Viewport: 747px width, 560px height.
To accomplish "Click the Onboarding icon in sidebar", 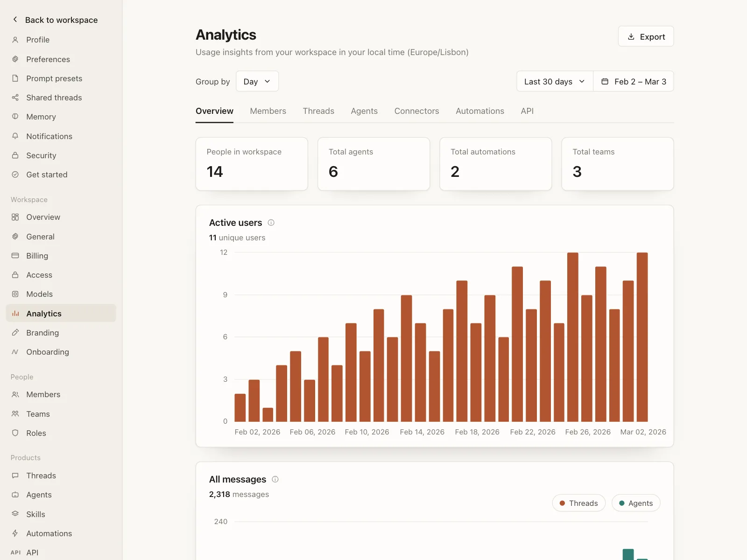I will pyautogui.click(x=15, y=352).
